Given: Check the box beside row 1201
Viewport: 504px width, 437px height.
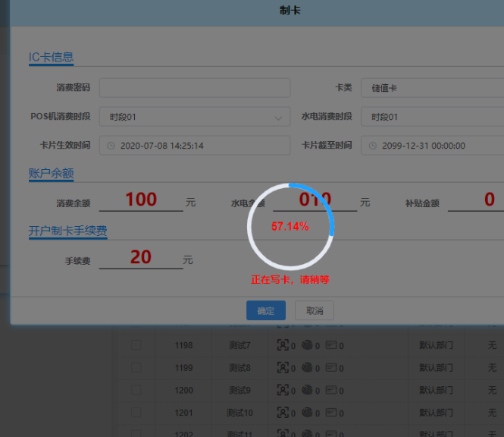Looking at the screenshot, I should click(136, 412).
